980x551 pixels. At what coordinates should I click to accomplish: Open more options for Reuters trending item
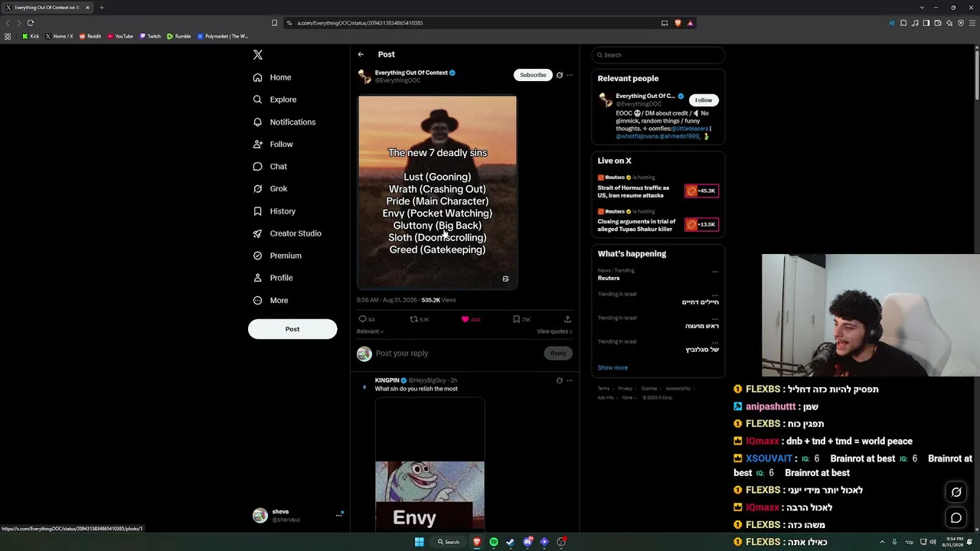(x=715, y=272)
